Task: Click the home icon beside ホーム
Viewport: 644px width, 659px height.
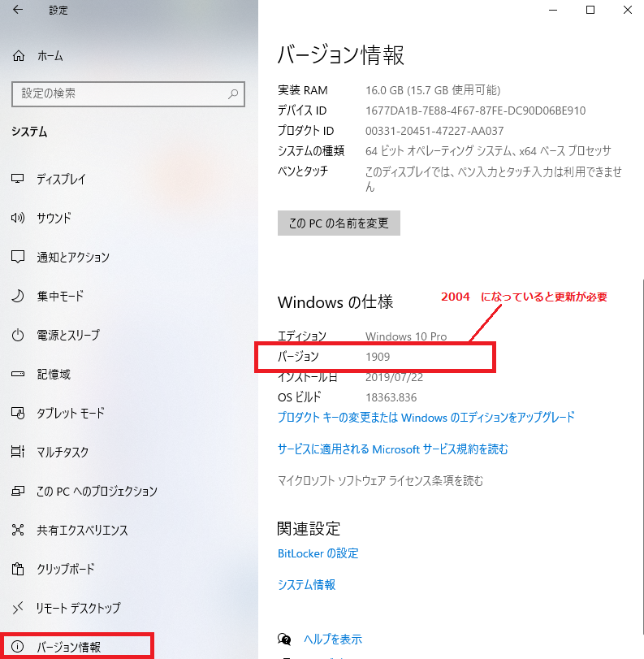Action: pyautogui.click(x=19, y=55)
